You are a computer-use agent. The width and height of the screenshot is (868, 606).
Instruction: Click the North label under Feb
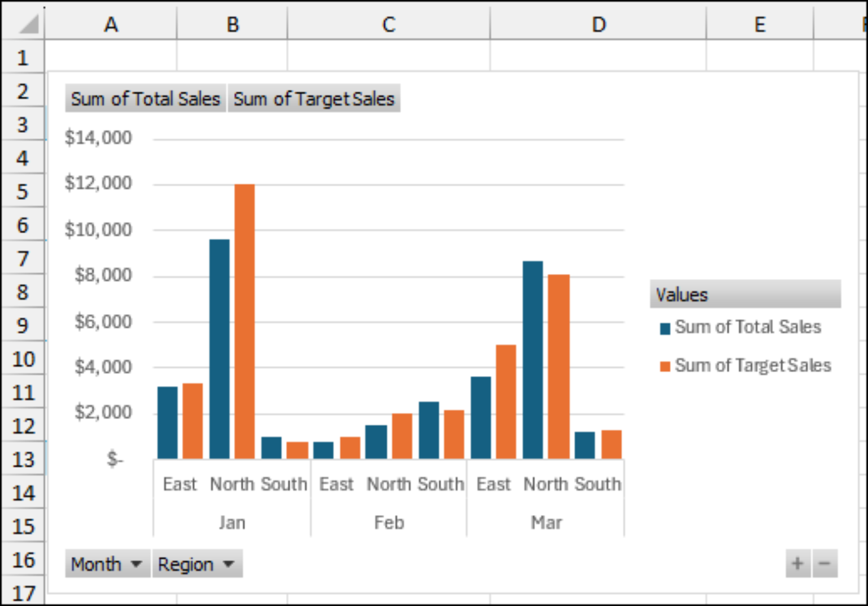click(x=389, y=484)
